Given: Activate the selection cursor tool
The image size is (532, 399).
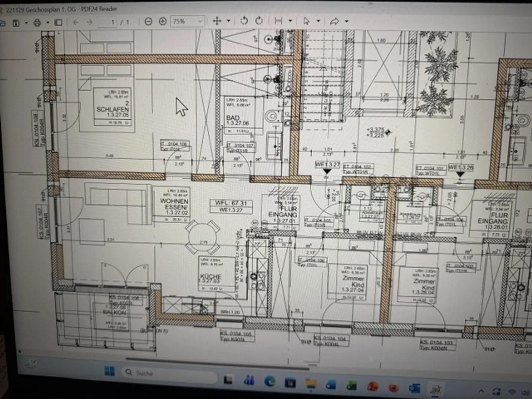Looking at the screenshot, I should pos(307,21).
